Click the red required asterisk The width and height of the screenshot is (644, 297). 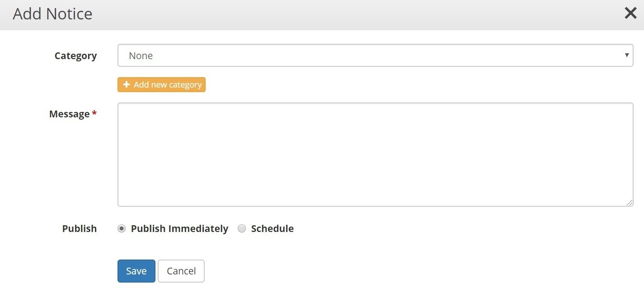point(94,113)
